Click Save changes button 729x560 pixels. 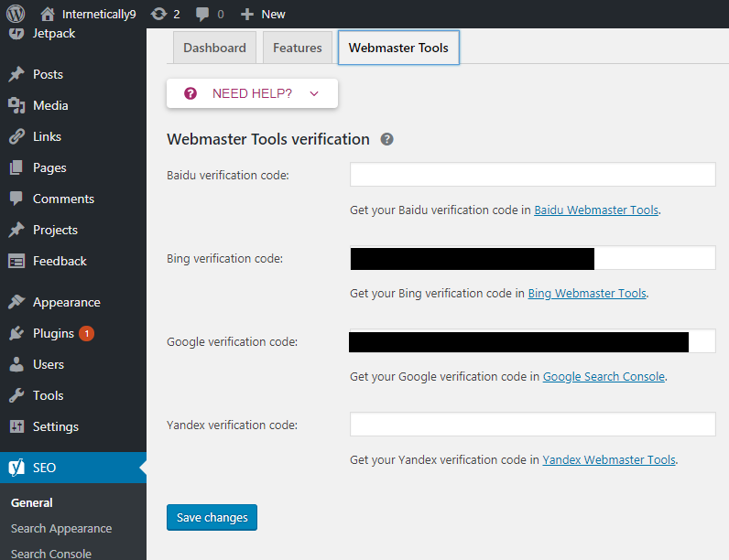click(x=212, y=517)
